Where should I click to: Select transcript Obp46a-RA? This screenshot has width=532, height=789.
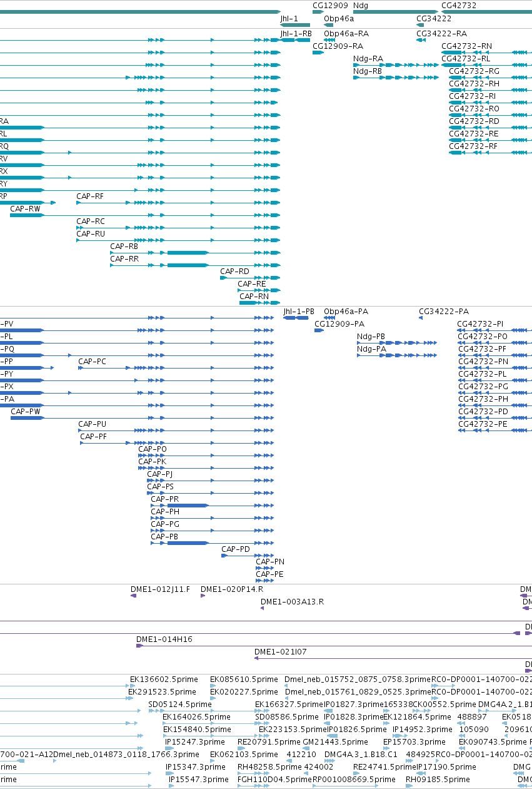[329, 40]
